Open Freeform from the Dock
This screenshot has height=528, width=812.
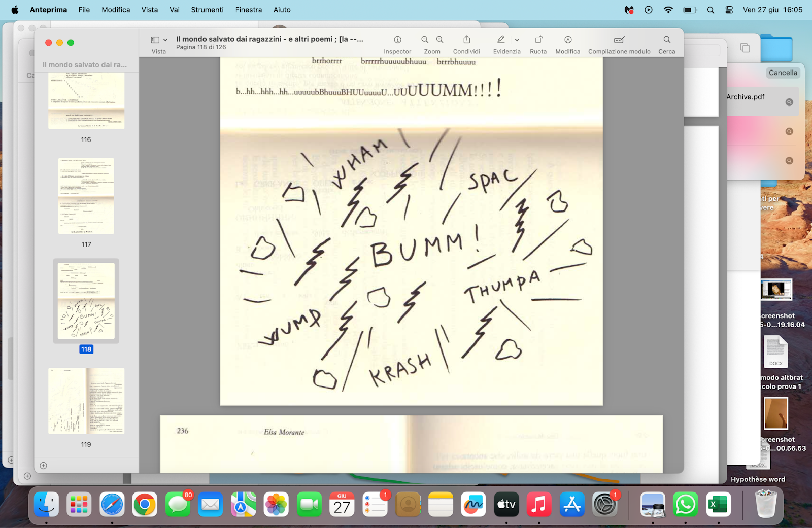pos(473,505)
